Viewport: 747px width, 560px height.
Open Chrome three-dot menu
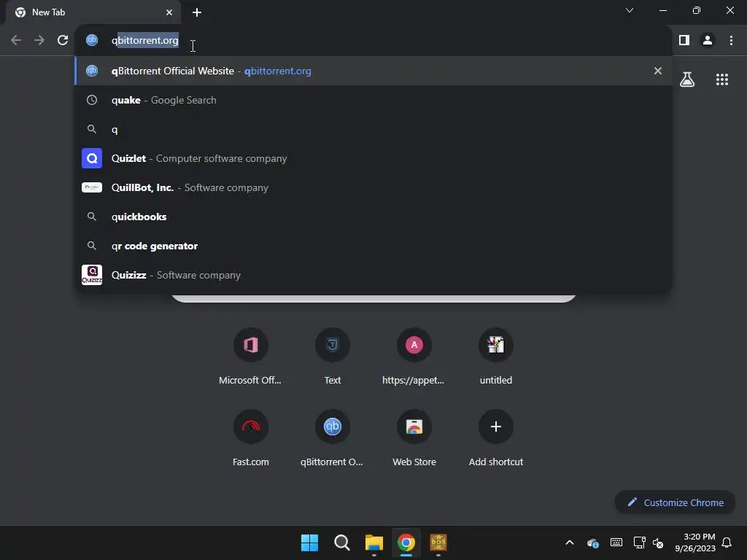tap(731, 41)
